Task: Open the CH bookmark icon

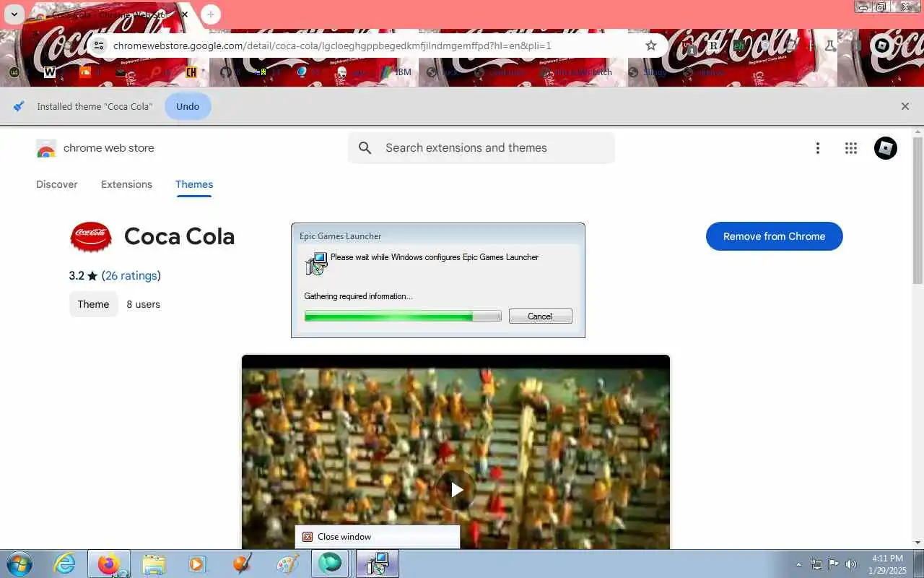Action: click(x=191, y=72)
